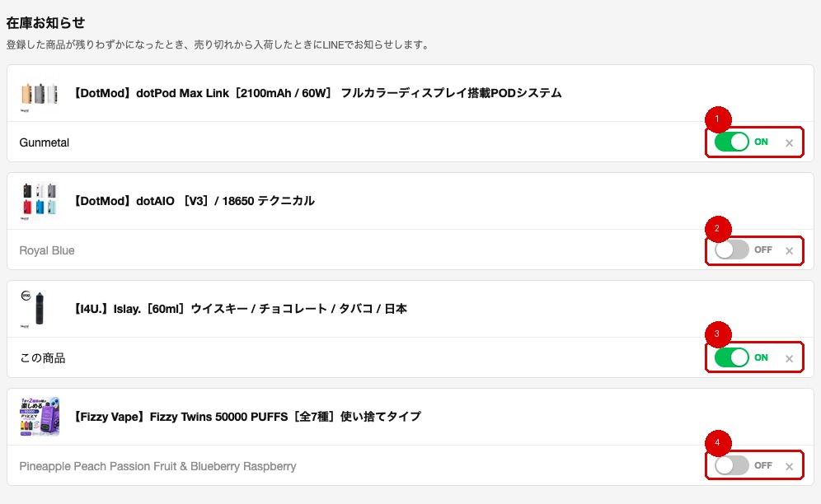Viewport: 821px width, 504px height.
Task: Enable the Pineapple Peach Passion Fruit alert toggle
Action: click(x=731, y=465)
